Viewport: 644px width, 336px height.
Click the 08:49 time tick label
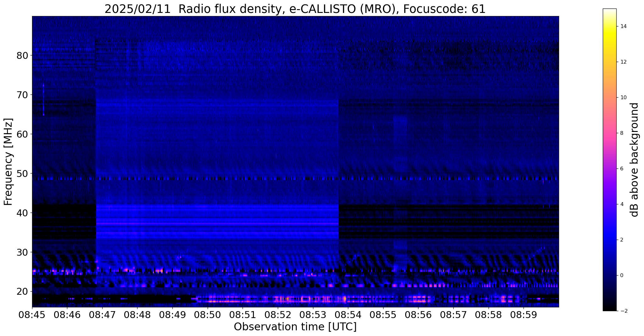click(172, 315)
